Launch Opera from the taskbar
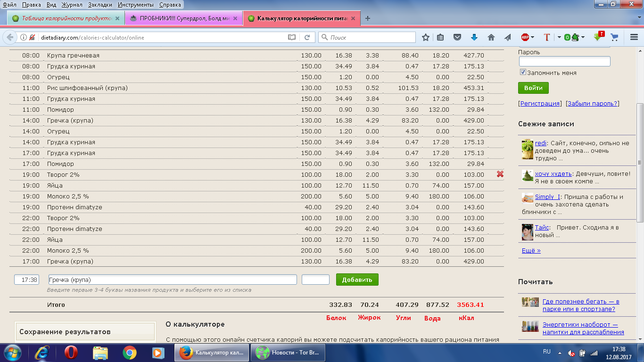644x362 pixels. [x=71, y=352]
